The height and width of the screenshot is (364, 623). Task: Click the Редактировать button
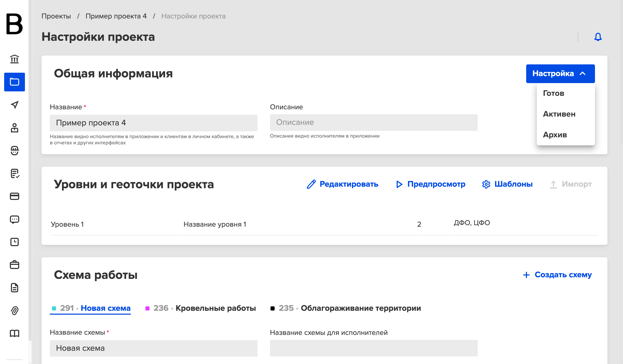coord(342,184)
